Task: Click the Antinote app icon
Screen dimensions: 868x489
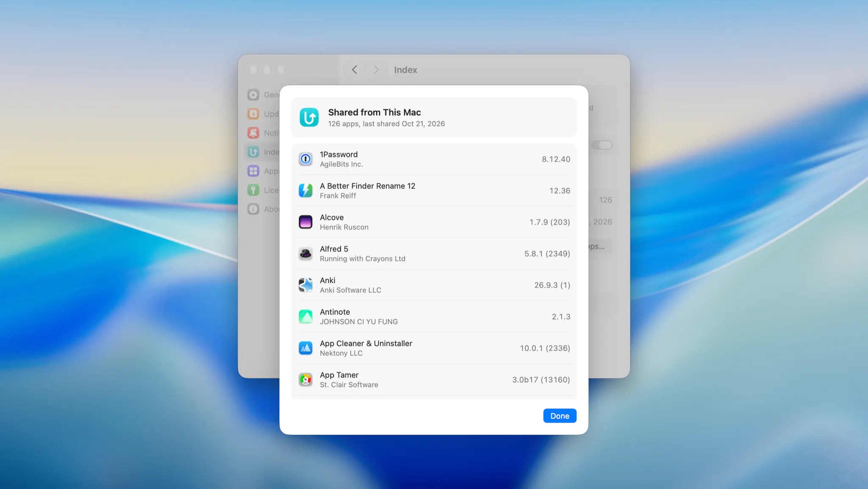Action: click(305, 316)
